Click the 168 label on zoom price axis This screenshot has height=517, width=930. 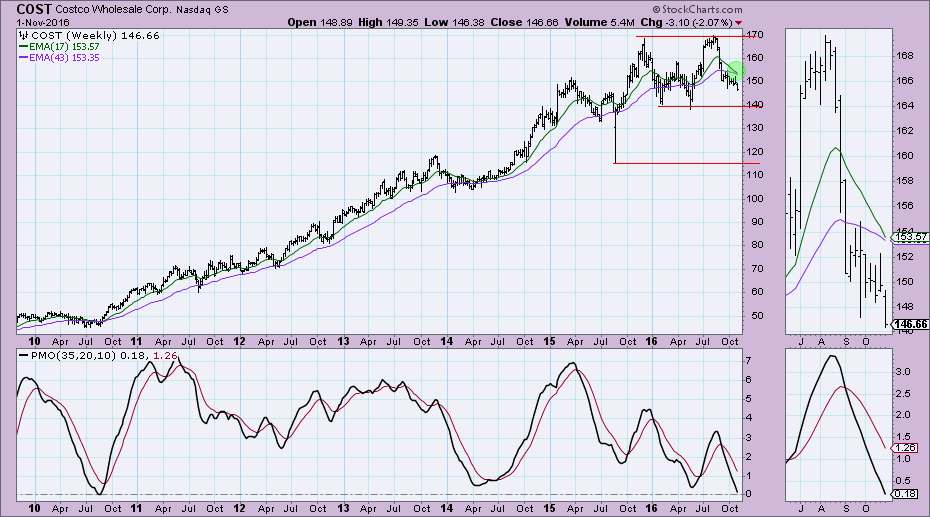[904, 56]
